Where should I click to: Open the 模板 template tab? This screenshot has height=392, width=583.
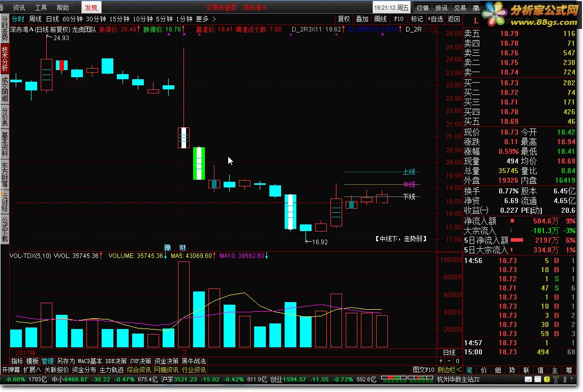33,361
